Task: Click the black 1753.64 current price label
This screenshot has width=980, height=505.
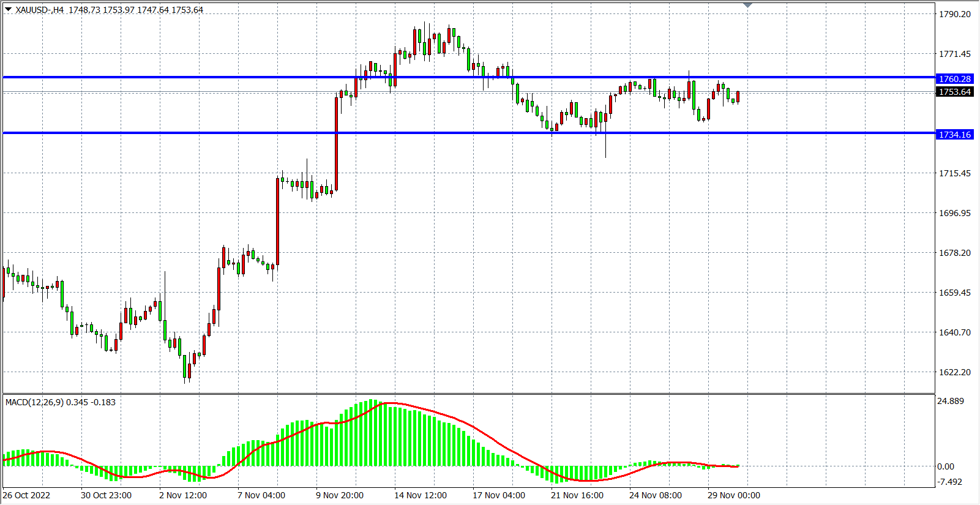Action: tap(954, 92)
